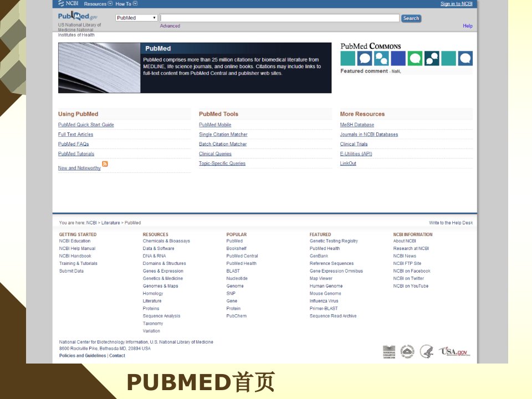Click inside the search text field

[279, 18]
